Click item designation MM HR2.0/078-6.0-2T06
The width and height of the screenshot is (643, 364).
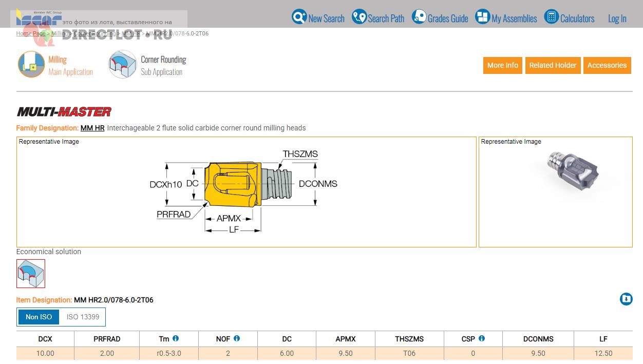tap(114, 300)
